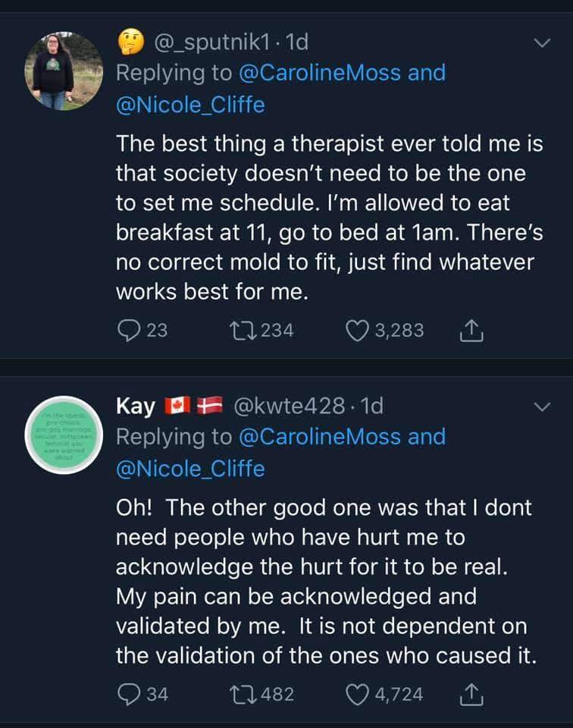This screenshot has height=728, width=573.
Task: Like the tweet with 3,283 likes
Action: coord(356,330)
